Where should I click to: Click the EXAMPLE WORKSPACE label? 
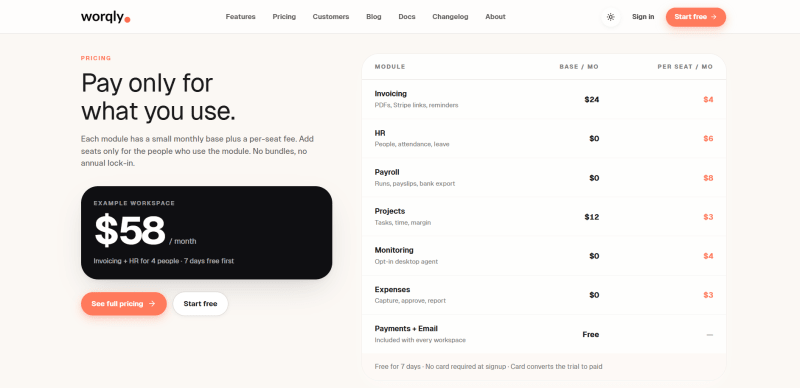(134, 203)
